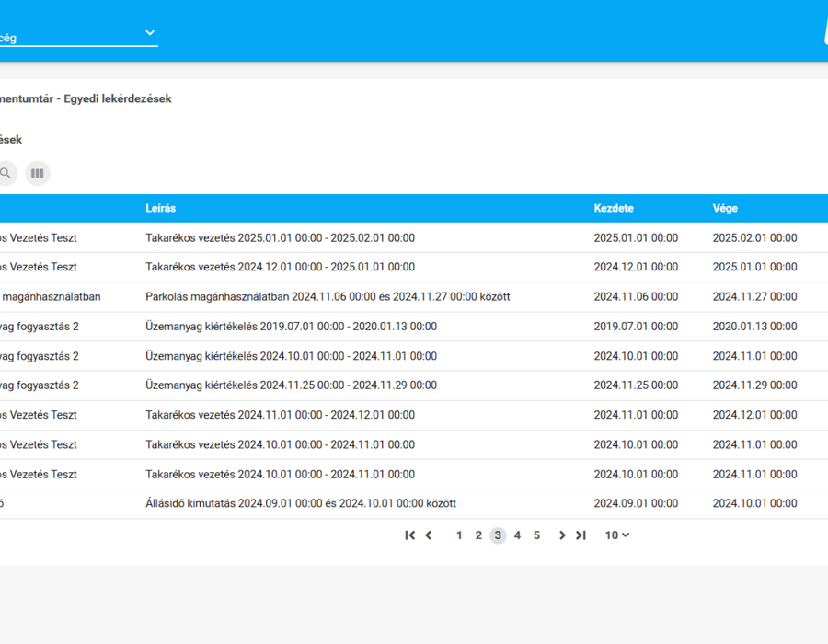Select 'Üzemanyag kiértékelés 2024.10.01 00:00 - 2024.11.01 00:00'
828x644 pixels.
292,356
